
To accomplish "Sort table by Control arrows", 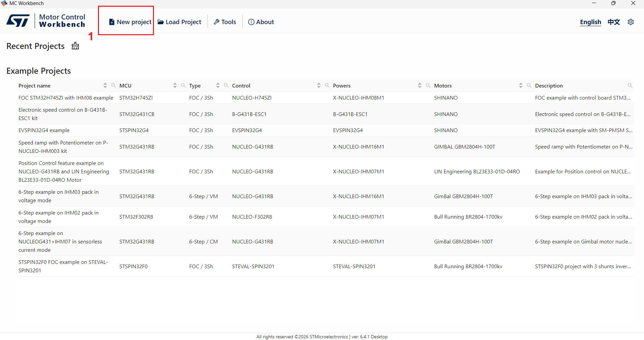I will pyautogui.click(x=319, y=86).
